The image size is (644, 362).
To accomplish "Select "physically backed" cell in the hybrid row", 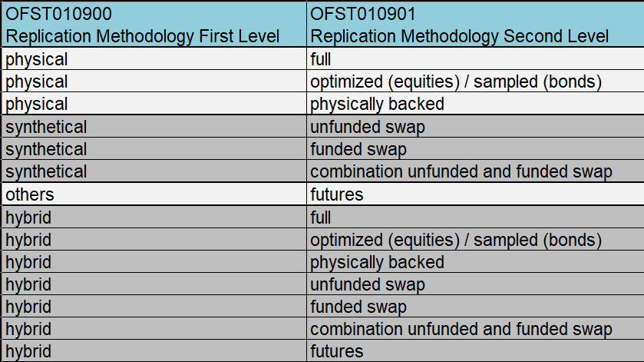I will [x=474, y=262].
